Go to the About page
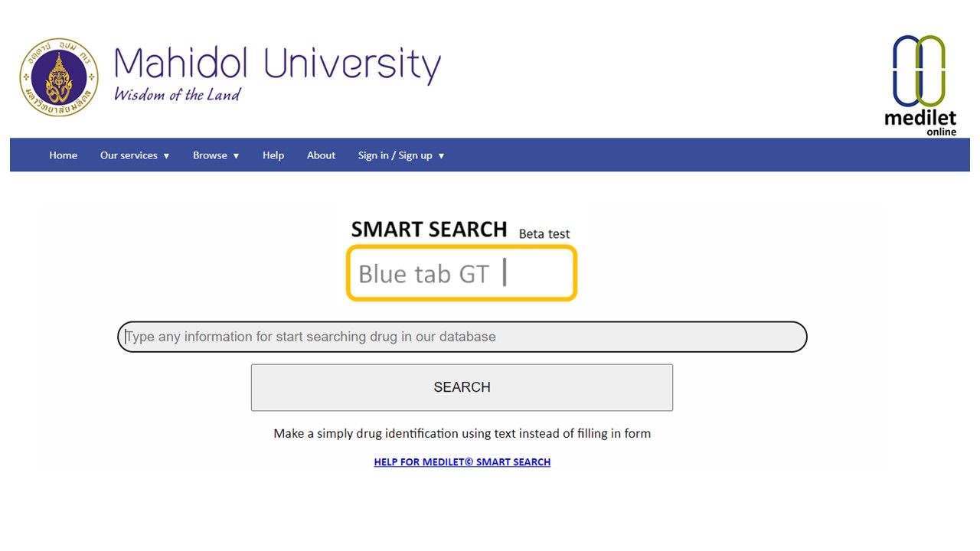 (x=321, y=155)
